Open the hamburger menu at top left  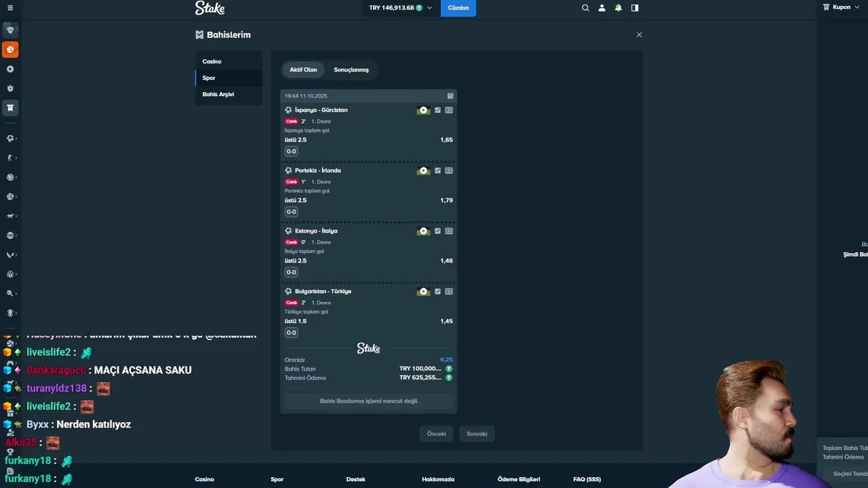[9, 8]
